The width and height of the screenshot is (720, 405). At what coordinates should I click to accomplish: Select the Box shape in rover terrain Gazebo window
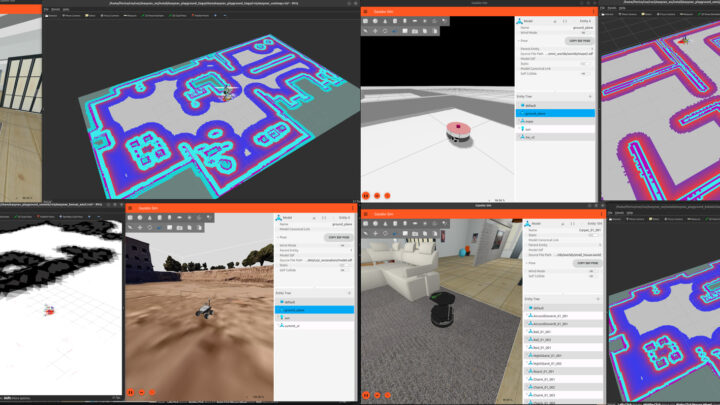tap(130, 217)
